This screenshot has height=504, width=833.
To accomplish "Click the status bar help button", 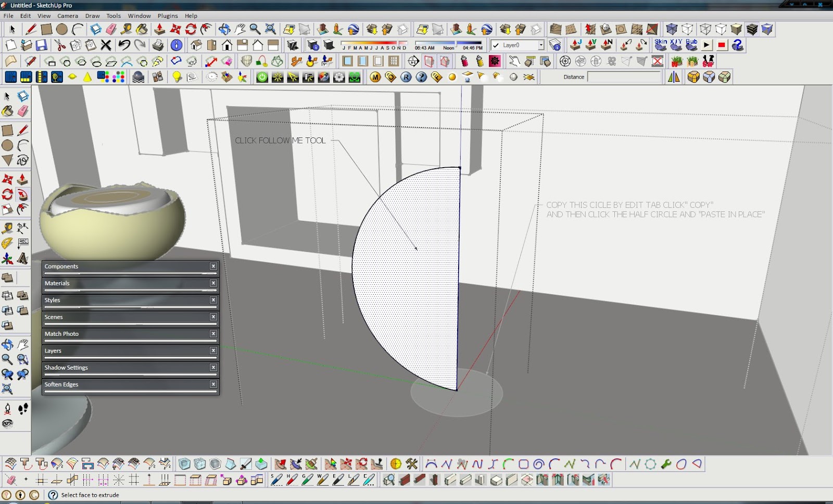I will point(52,495).
